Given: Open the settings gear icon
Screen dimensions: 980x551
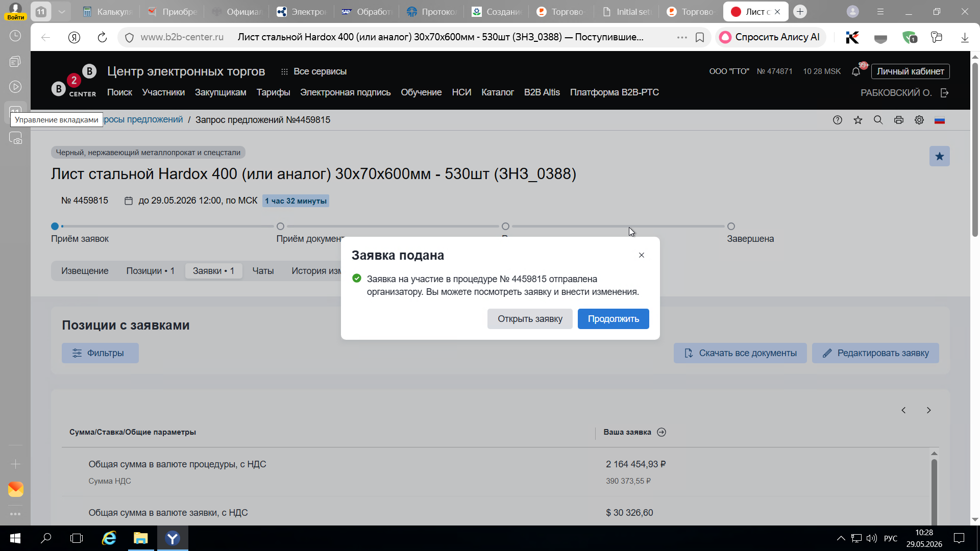Looking at the screenshot, I should pyautogui.click(x=919, y=120).
